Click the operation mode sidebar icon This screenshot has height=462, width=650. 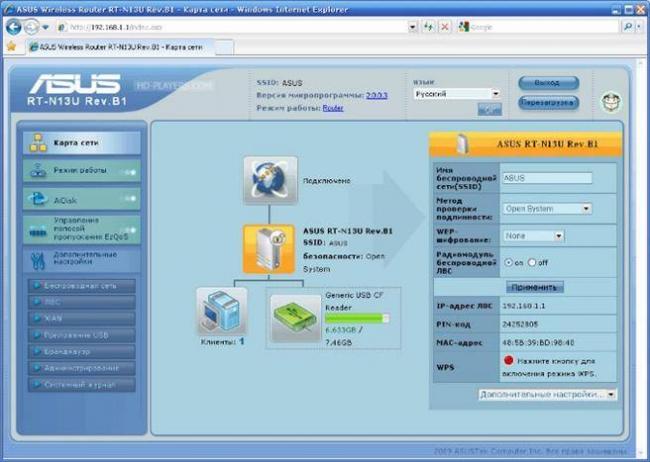tap(38, 170)
